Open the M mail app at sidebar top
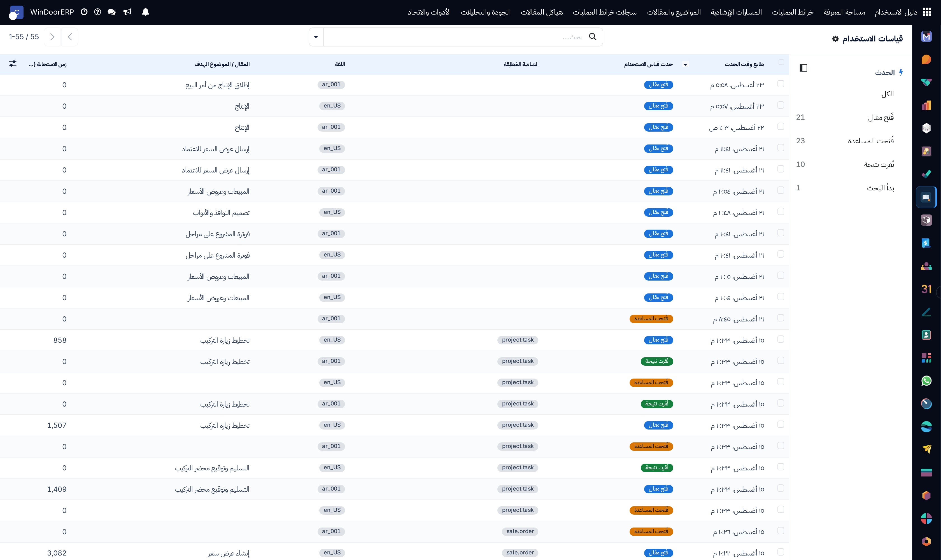This screenshot has width=941, height=560. 926,37
